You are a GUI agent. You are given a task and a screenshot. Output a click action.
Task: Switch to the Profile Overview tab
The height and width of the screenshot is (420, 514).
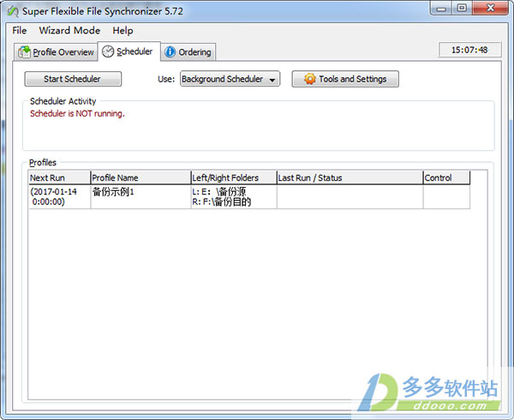pyautogui.click(x=56, y=51)
